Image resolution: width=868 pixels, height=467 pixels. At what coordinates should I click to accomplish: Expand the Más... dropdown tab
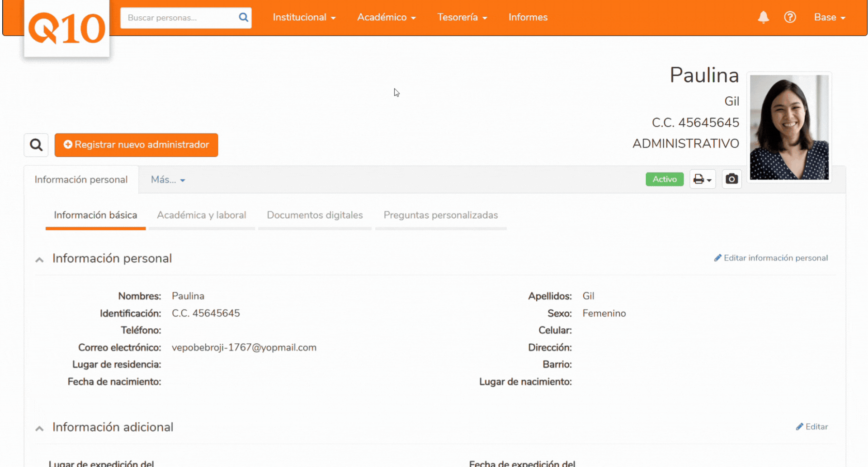(x=168, y=180)
